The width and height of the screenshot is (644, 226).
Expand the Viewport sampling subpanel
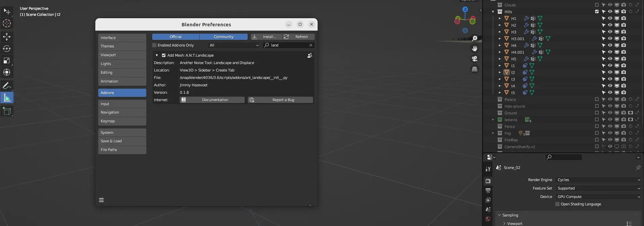coord(504,223)
